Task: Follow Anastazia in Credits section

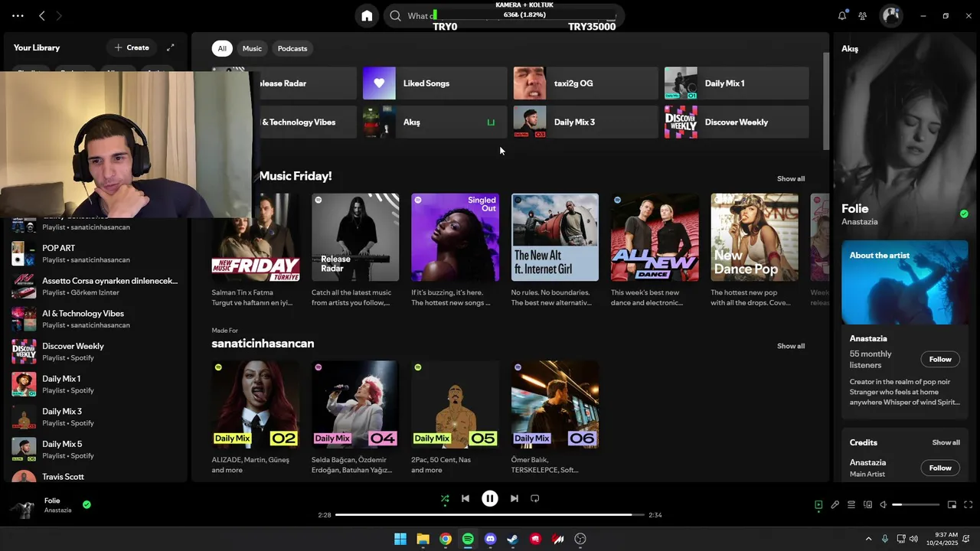Action: tap(940, 468)
